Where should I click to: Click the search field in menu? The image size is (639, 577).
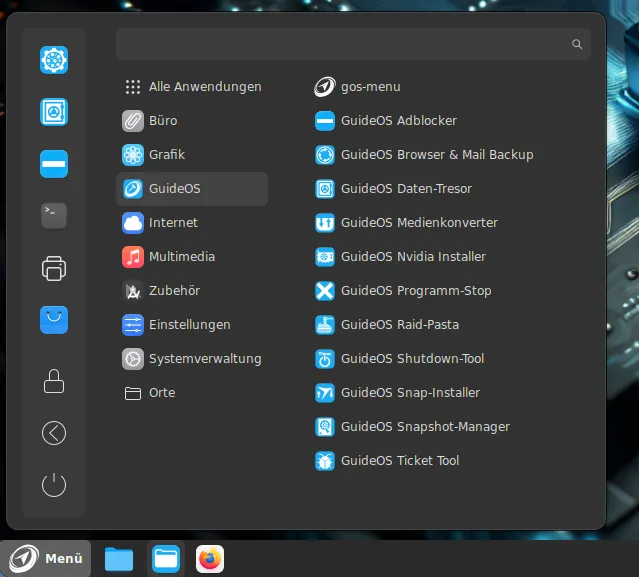click(340, 44)
